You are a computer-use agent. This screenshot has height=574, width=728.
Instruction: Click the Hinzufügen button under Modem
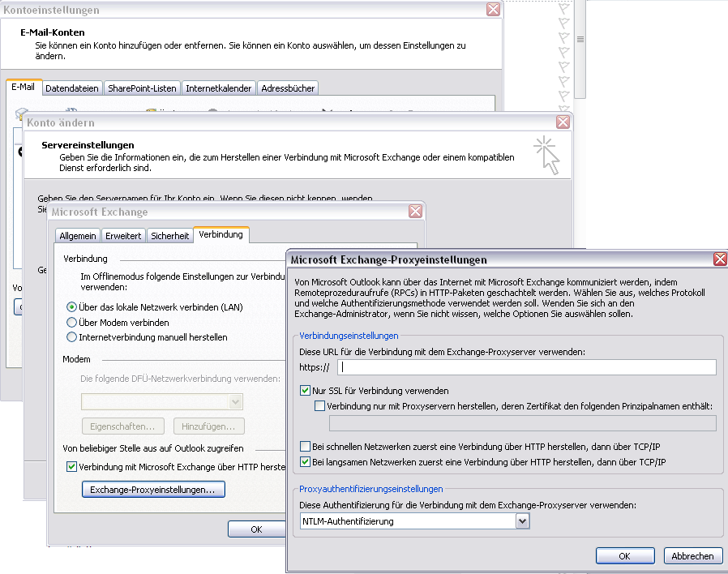click(208, 426)
